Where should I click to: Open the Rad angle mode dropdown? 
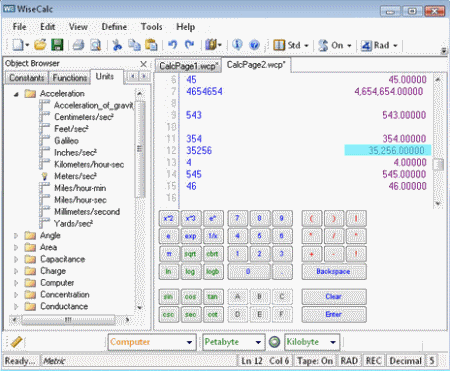pyautogui.click(x=395, y=45)
